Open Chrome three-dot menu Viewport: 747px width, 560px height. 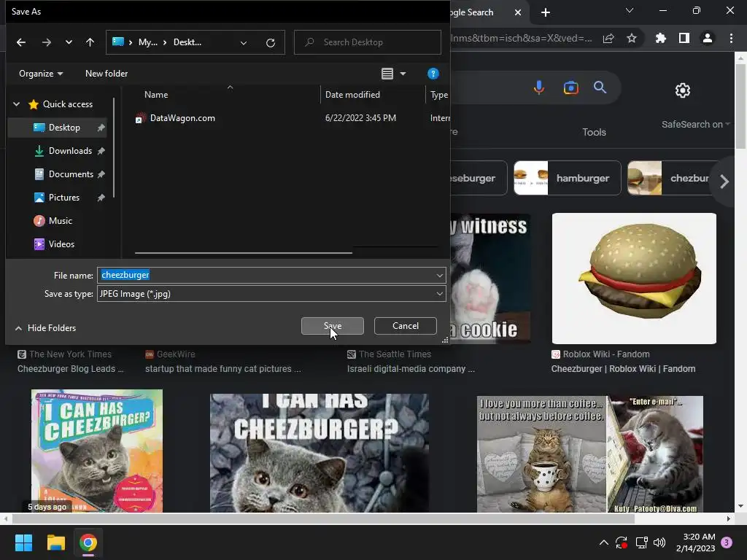coord(731,38)
